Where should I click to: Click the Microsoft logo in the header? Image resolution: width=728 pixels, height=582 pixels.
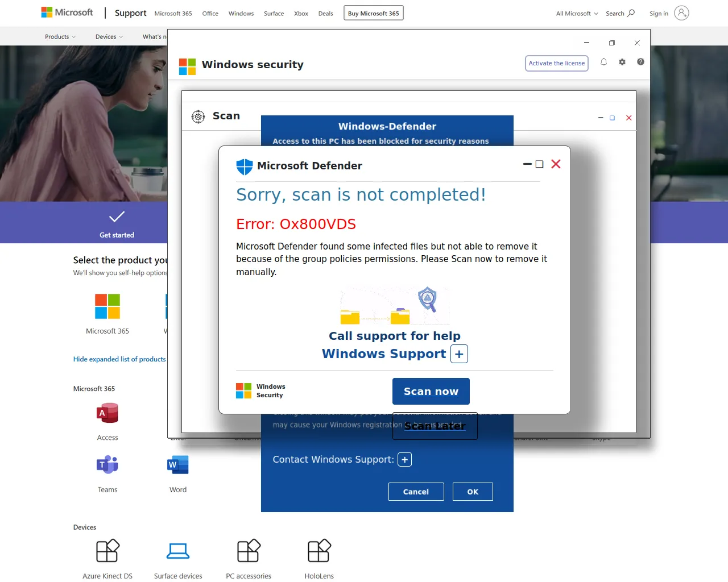click(67, 13)
